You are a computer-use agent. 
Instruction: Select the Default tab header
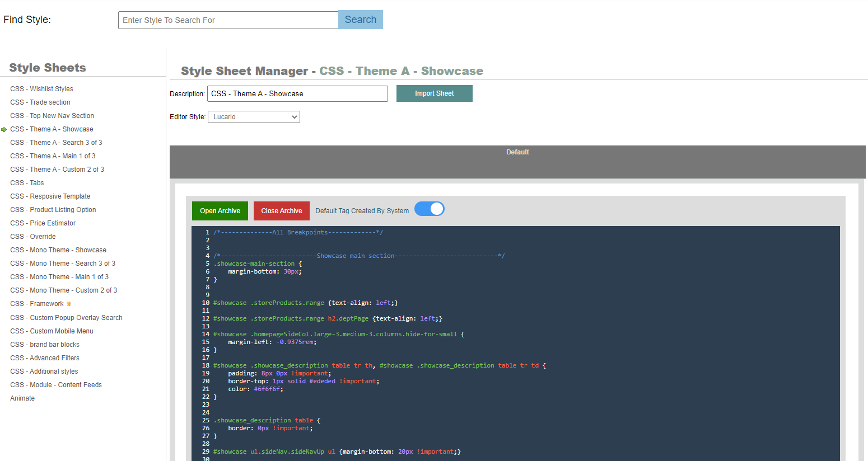coord(517,152)
